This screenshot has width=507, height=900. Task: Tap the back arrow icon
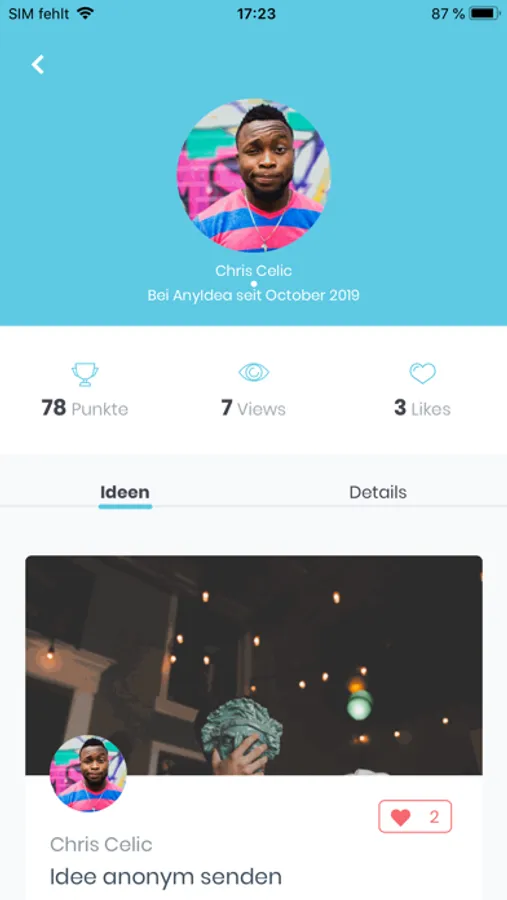[x=38, y=65]
